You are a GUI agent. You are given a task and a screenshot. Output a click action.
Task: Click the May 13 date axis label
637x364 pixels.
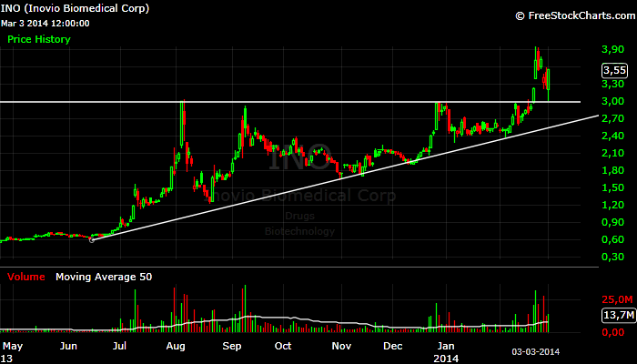pos(13,352)
